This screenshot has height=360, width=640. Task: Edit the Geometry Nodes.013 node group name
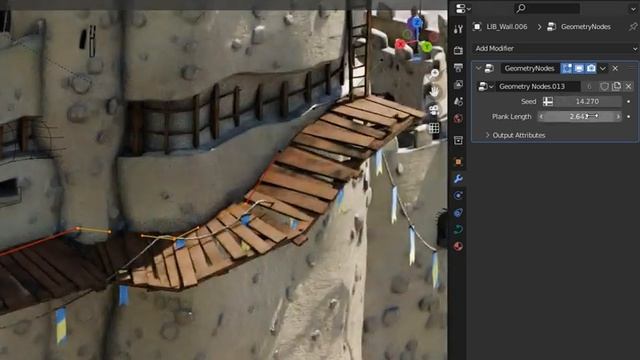click(x=538, y=86)
